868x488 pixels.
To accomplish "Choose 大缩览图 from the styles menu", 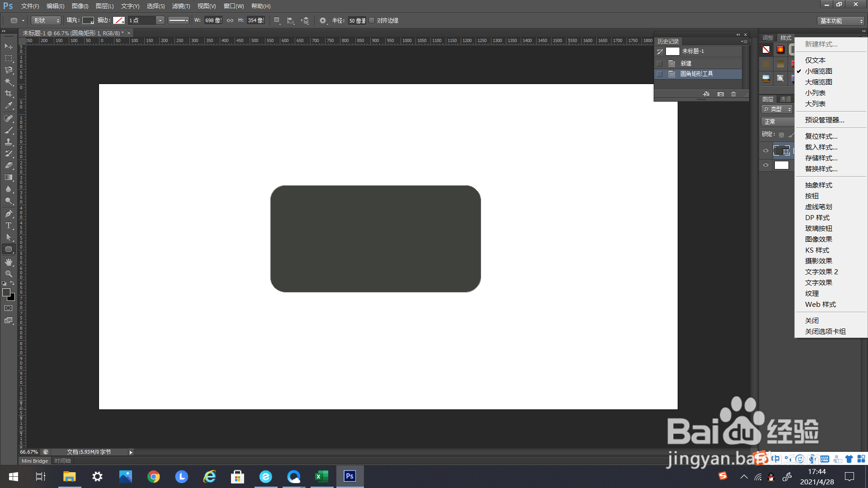I will (818, 82).
